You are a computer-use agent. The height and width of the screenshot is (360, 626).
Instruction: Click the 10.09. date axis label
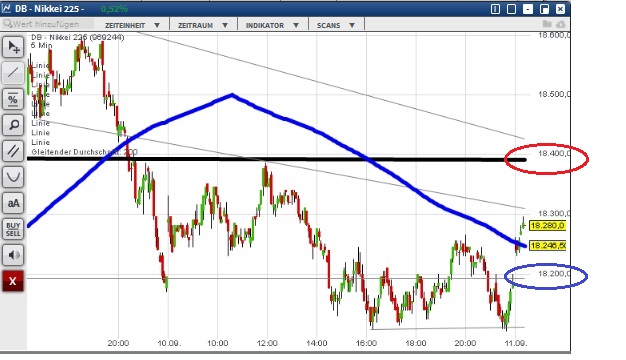click(168, 343)
